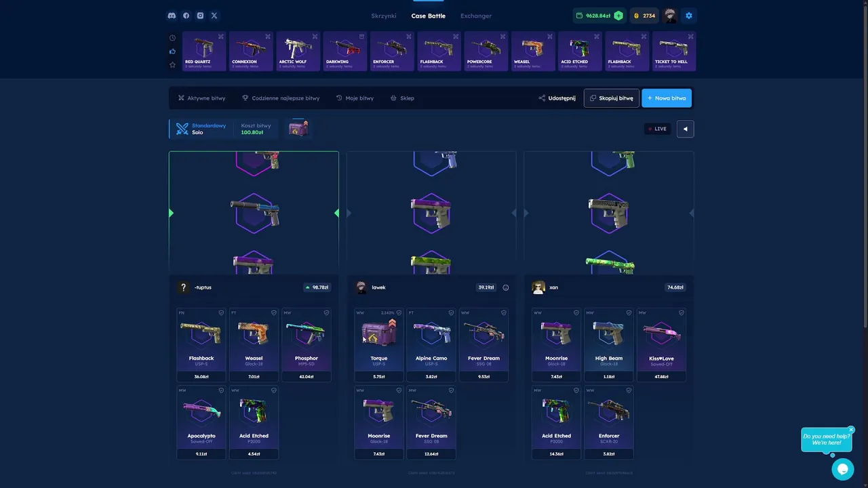This screenshot has height=488, width=868.
Task: Click the emoji icon beside lawek's total
Action: click(506, 287)
